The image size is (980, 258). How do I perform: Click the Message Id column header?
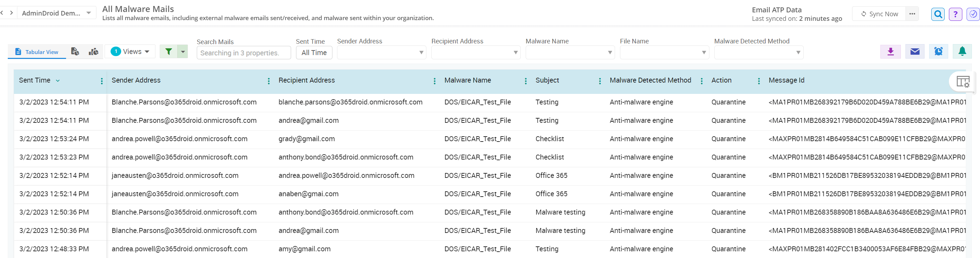786,80
